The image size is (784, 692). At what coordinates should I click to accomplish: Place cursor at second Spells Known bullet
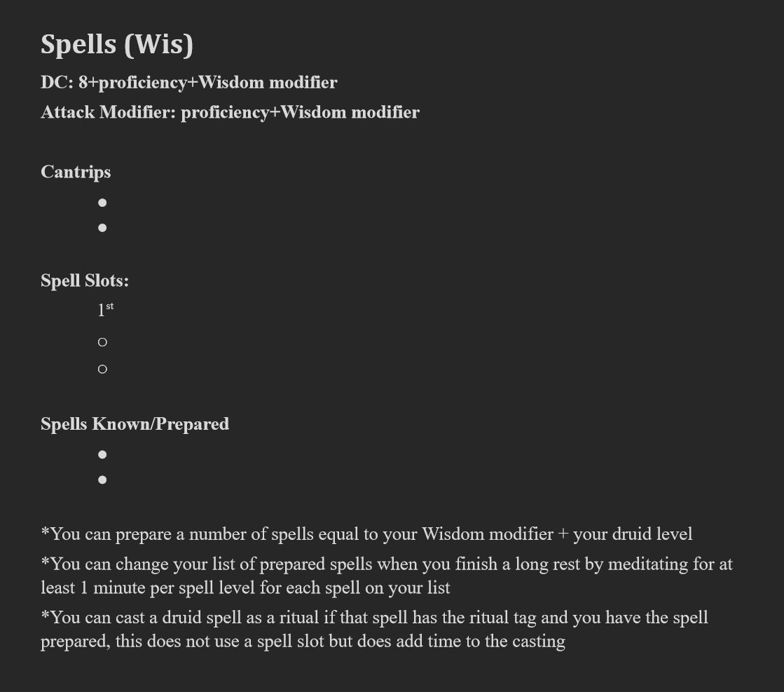tap(102, 480)
